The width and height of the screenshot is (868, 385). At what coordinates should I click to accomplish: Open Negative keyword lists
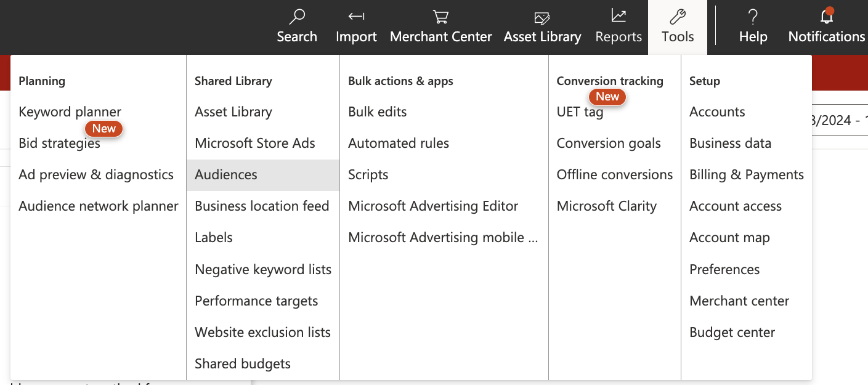click(x=263, y=269)
